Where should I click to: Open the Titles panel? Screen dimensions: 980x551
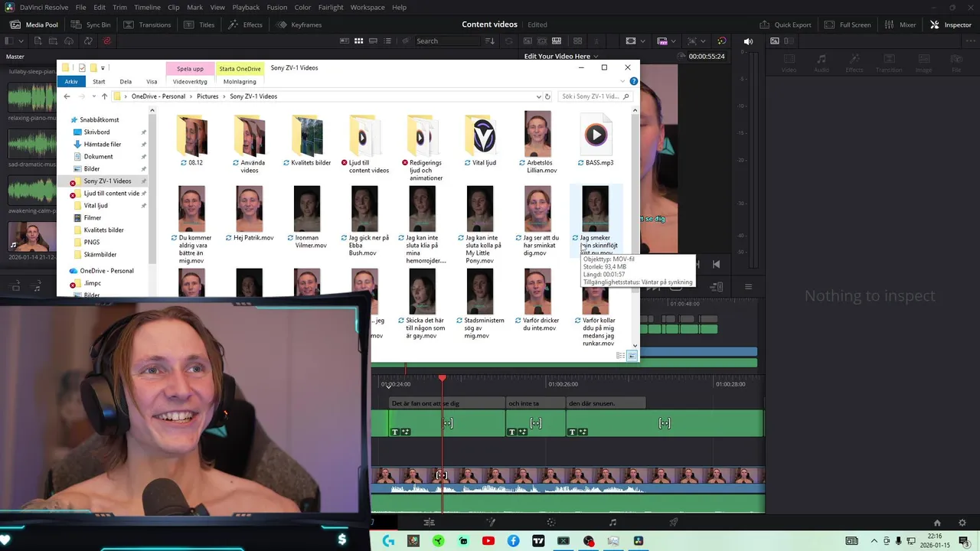[199, 24]
